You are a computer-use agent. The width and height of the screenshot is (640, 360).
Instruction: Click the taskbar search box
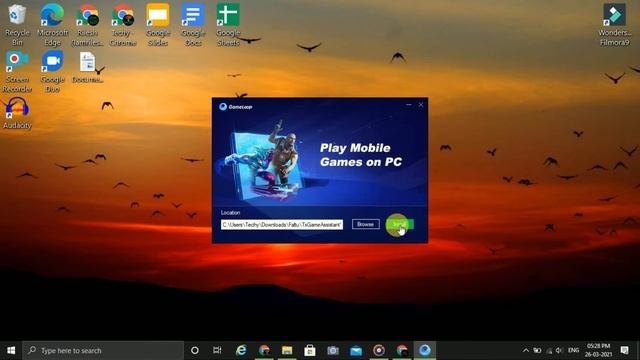click(103, 350)
